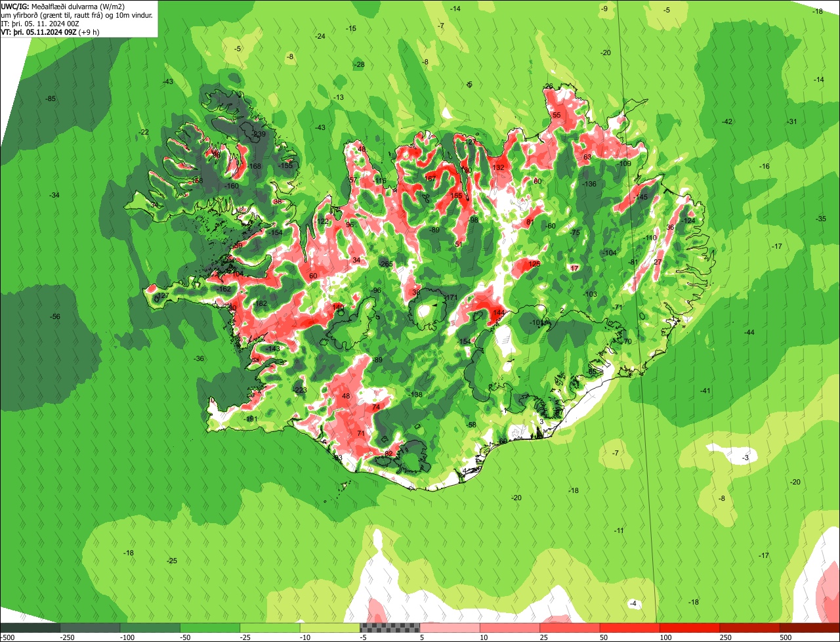Click the "IT: þri. 05. 11. 2024 00Z" line

tap(41, 23)
